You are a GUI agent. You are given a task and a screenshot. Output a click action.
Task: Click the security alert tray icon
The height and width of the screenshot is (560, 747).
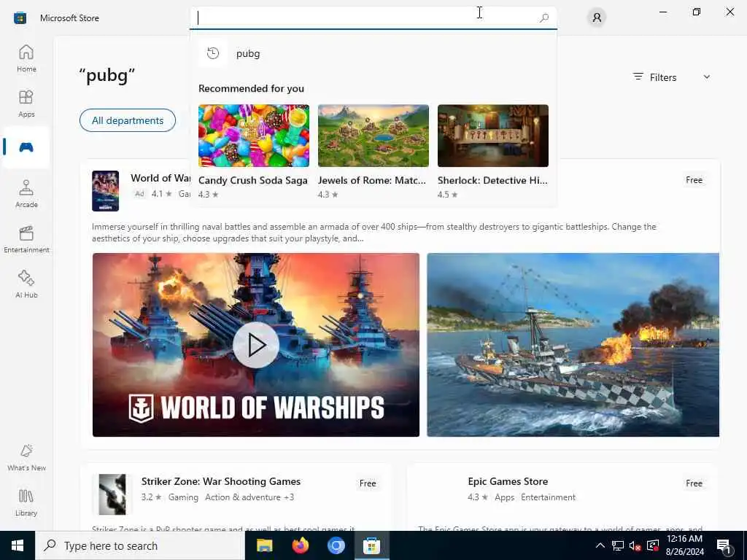pyautogui.click(x=653, y=545)
